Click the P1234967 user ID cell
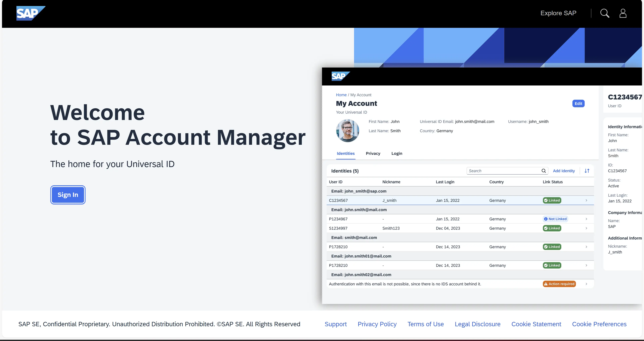 (338, 219)
